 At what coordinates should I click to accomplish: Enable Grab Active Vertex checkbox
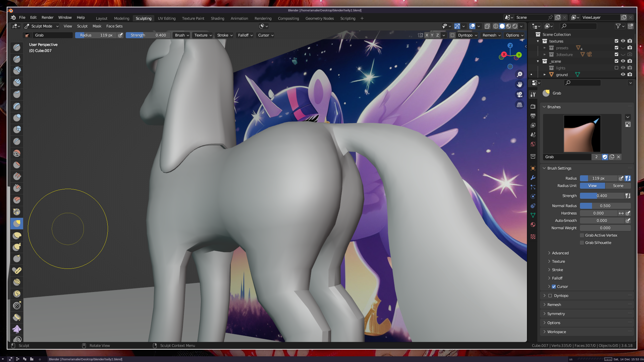tap(582, 235)
